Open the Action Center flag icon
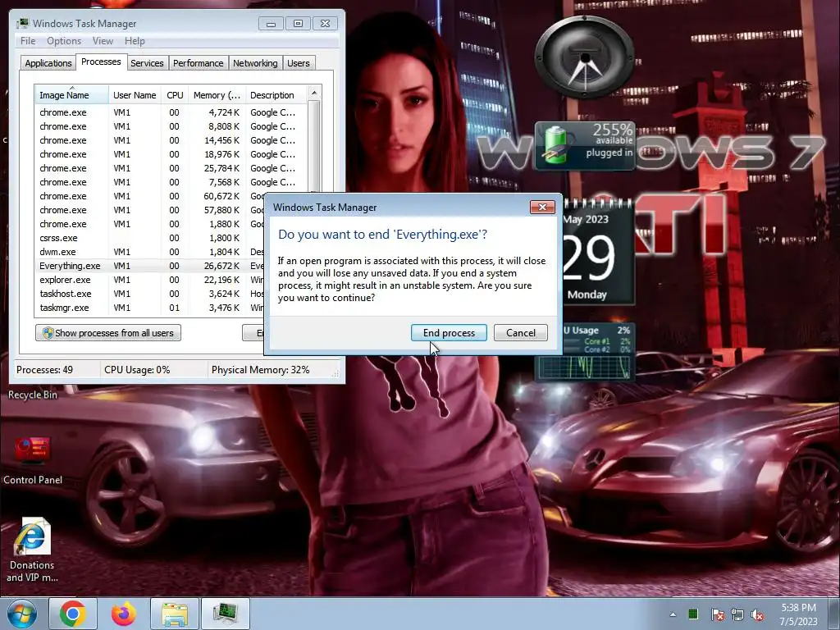 tap(717, 614)
